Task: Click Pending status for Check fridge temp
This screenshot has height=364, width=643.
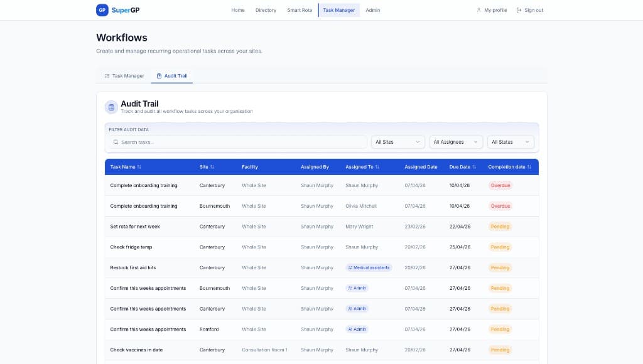Action: [500, 247]
